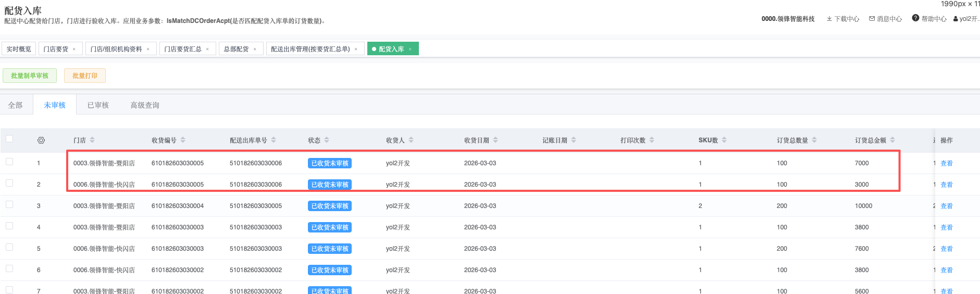Sort by 订货总金额 column
This screenshot has width=980, height=294.
click(x=892, y=140)
